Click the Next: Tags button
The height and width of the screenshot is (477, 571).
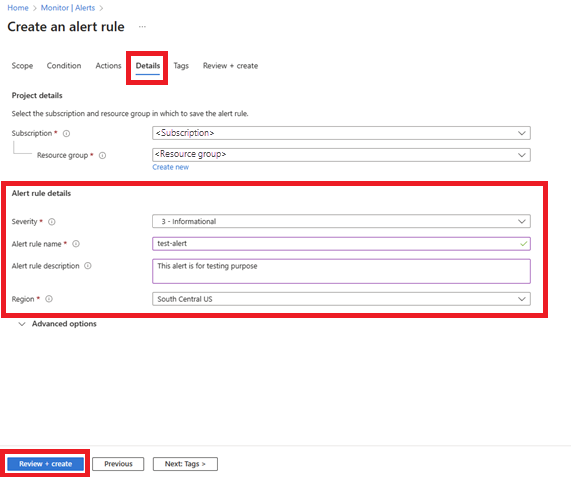tap(185, 464)
